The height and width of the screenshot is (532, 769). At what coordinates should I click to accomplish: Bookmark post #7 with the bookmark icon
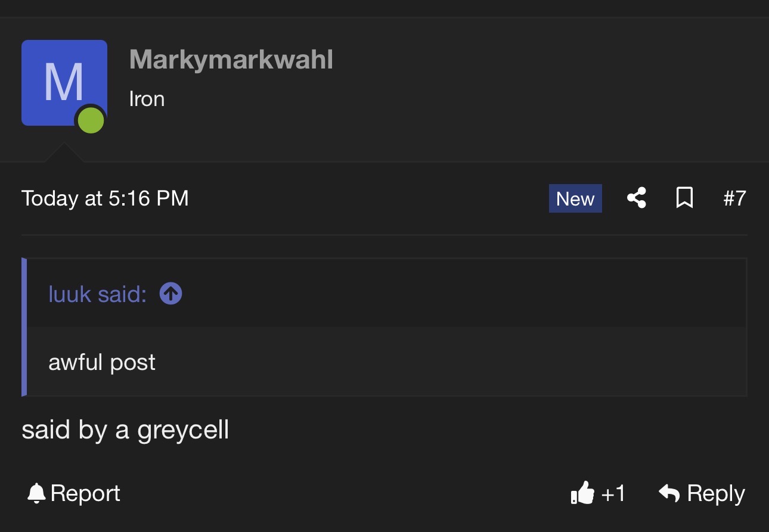pos(684,198)
